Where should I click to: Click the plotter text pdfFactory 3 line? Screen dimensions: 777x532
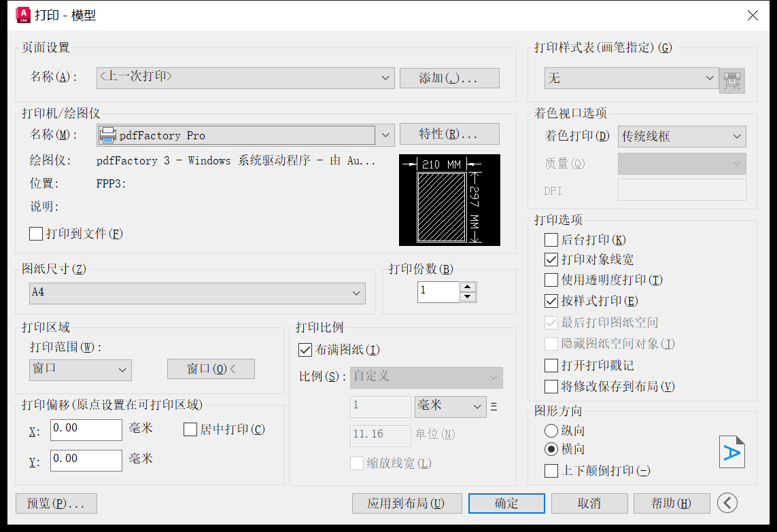(236, 161)
